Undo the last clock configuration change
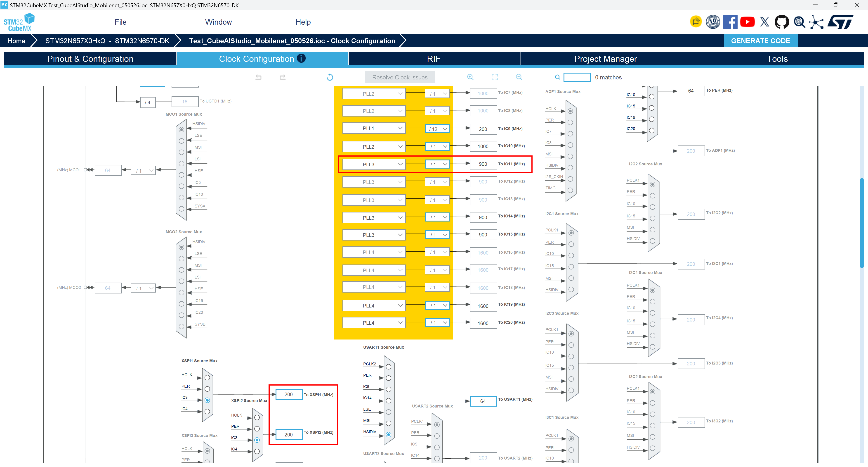868x467 pixels. [258, 77]
